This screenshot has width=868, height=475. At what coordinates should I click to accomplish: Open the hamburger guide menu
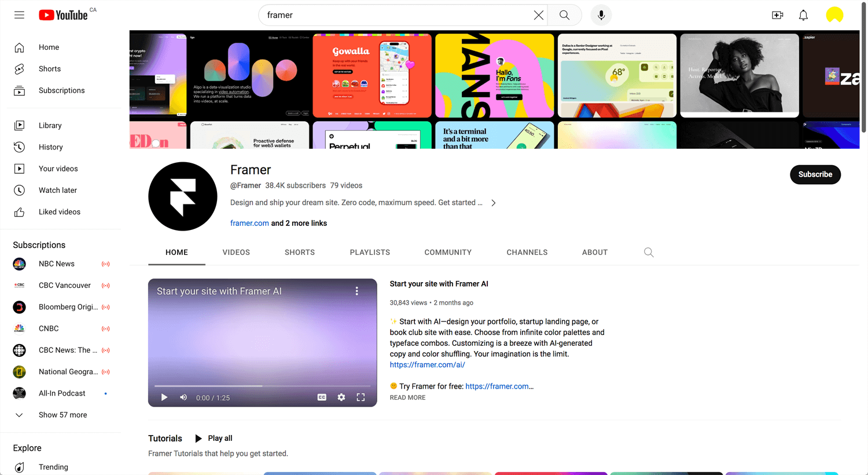coord(19,15)
